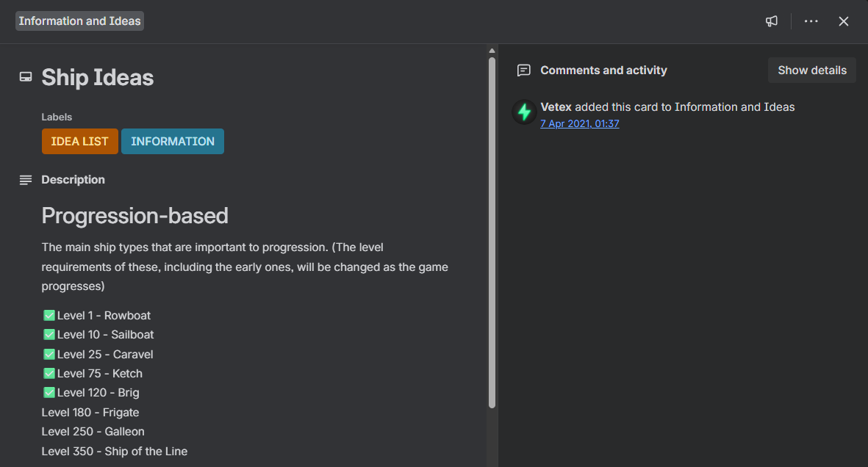Click the Ship Ideas card title

[x=98, y=78]
